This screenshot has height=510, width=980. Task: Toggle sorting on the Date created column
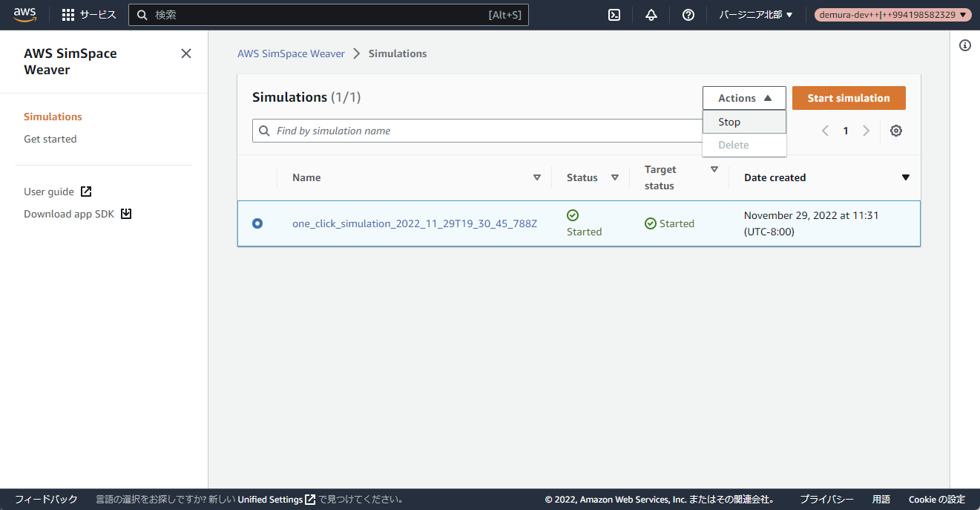[906, 177]
